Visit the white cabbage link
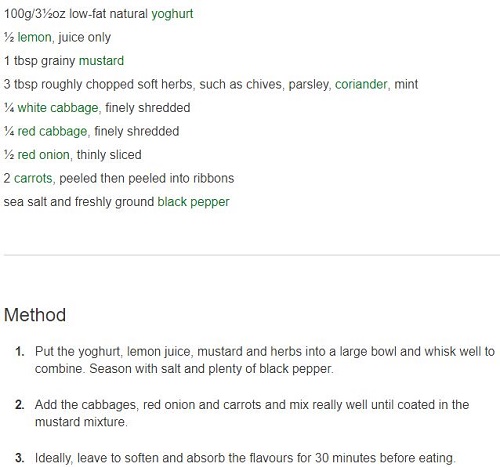Image resolution: width=500 pixels, height=467 pixels. 58,108
